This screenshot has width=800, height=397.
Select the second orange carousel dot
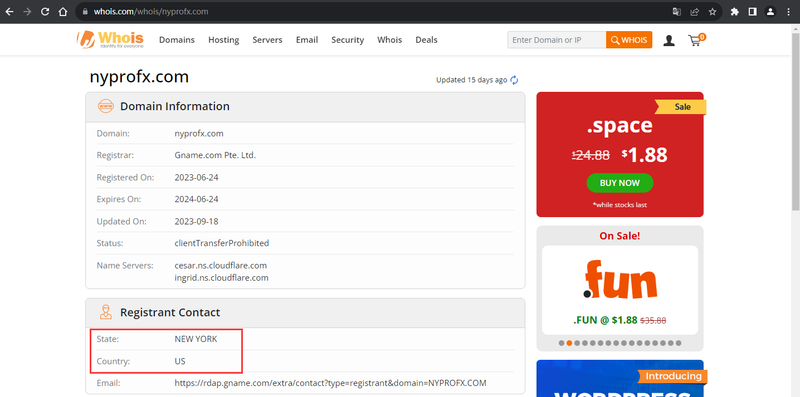[x=569, y=343]
